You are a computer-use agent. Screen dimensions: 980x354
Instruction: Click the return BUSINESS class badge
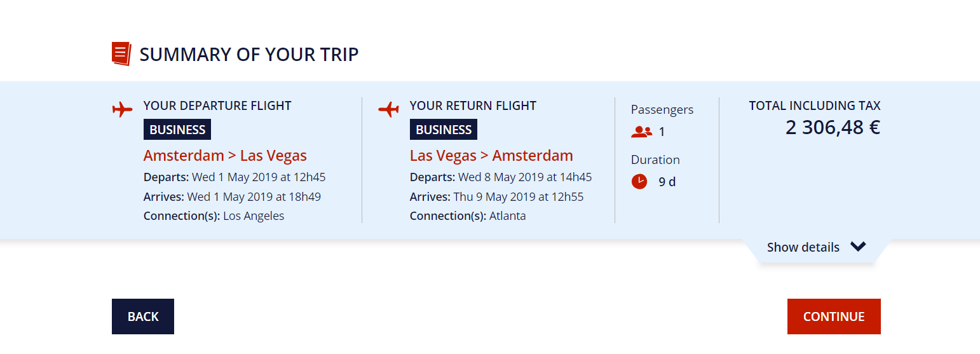(x=444, y=130)
